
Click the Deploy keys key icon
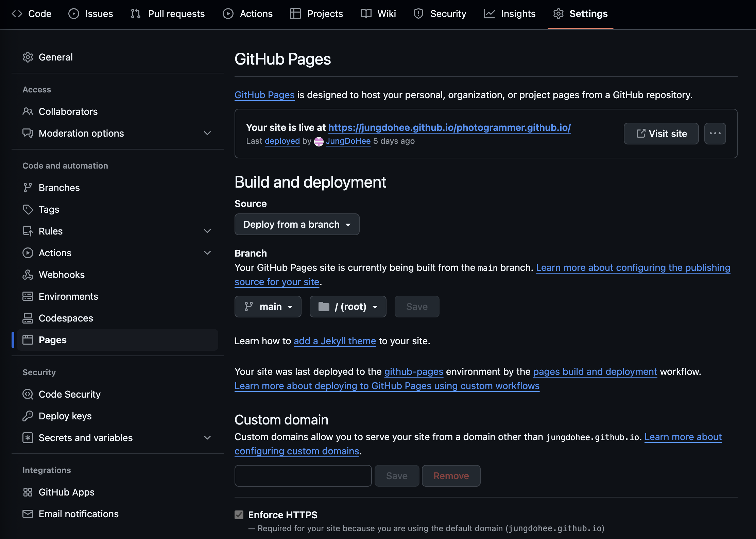pos(28,416)
